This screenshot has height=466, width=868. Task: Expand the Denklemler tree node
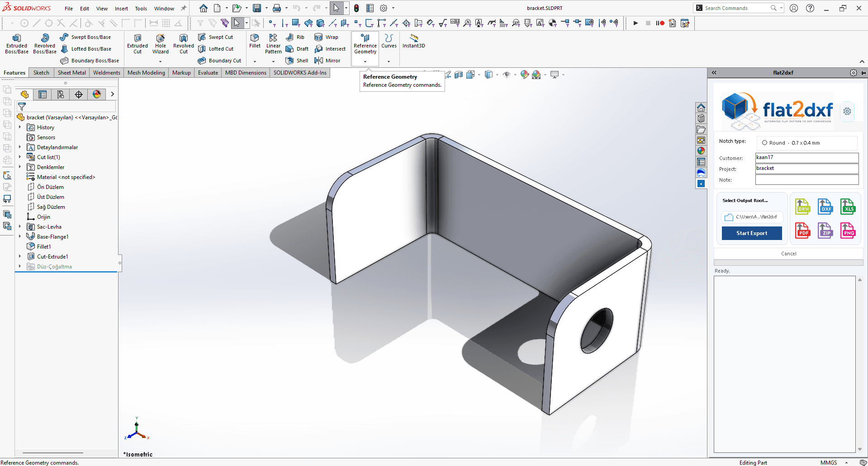click(20, 167)
